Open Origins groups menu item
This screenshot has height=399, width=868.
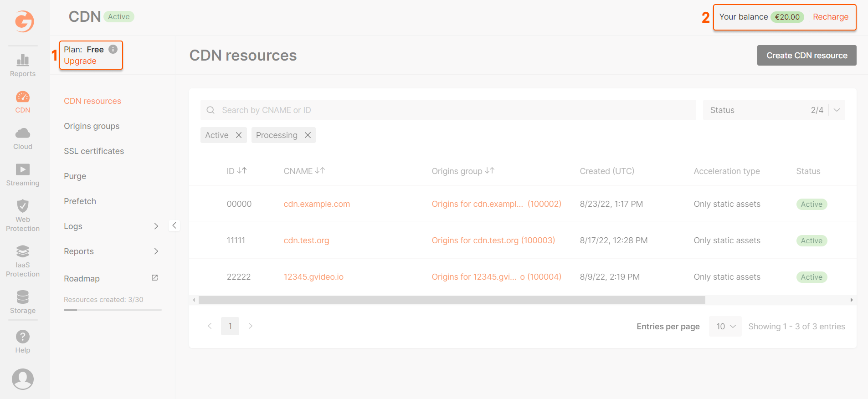click(92, 126)
